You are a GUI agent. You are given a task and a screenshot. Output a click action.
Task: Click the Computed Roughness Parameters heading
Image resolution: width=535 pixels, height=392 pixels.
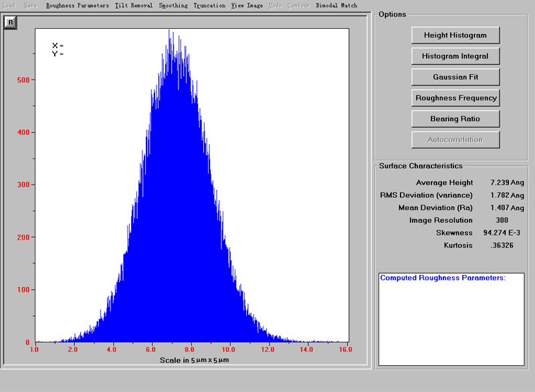click(x=443, y=278)
